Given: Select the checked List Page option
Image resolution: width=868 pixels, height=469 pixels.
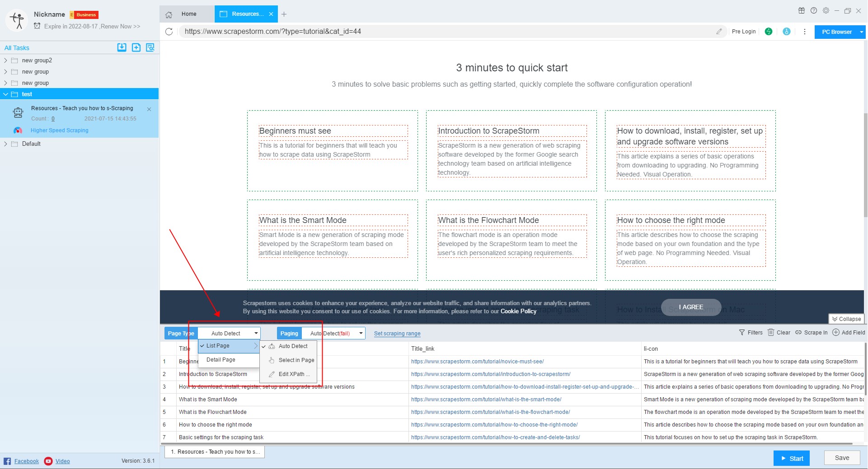Looking at the screenshot, I should (218, 346).
